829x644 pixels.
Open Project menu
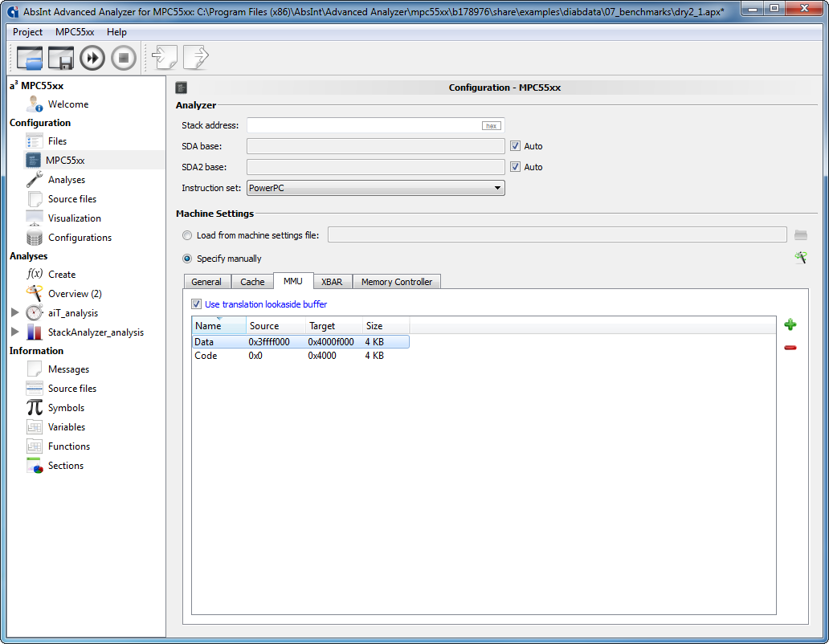click(27, 31)
